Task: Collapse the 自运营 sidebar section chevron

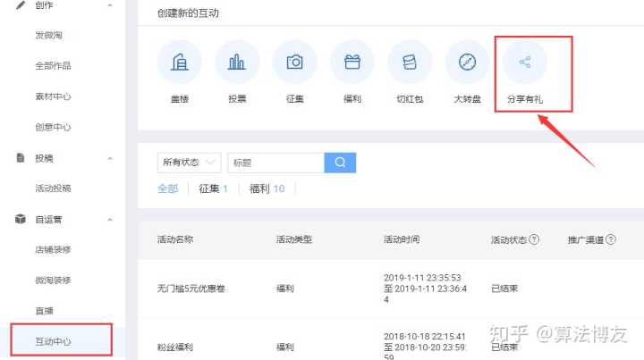Action: (110, 220)
